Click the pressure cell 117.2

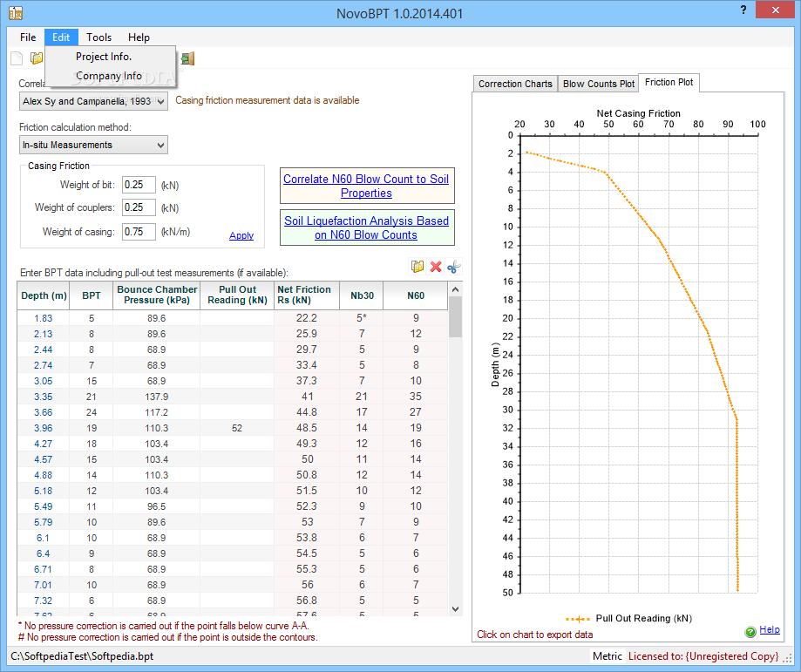(x=156, y=412)
